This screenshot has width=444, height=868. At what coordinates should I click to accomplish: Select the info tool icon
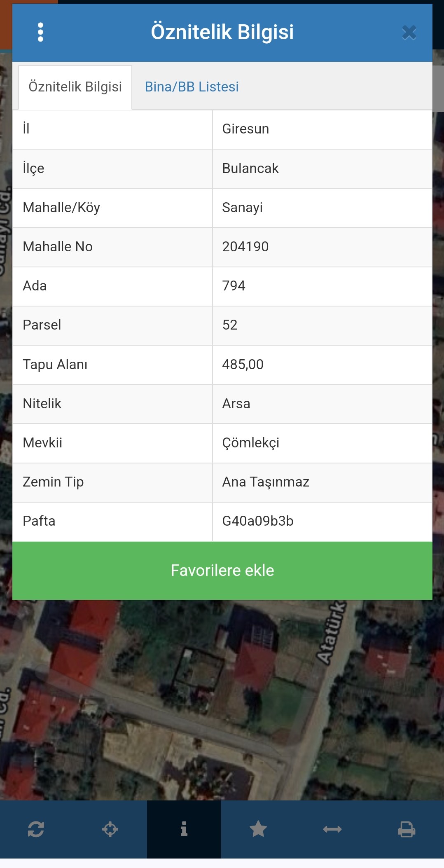click(184, 829)
